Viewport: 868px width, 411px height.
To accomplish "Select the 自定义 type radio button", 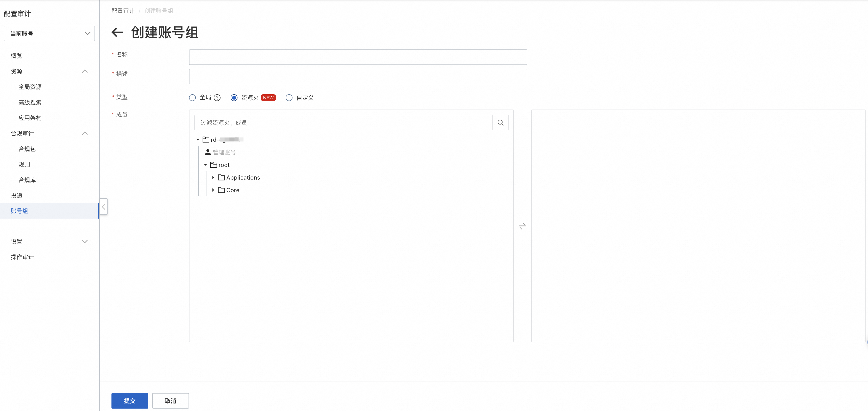I will [289, 98].
